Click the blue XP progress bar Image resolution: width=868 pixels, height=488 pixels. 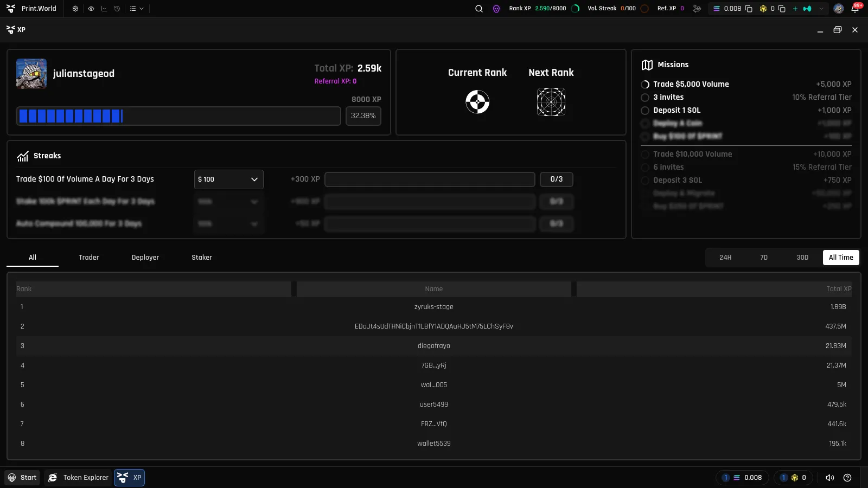tap(178, 116)
